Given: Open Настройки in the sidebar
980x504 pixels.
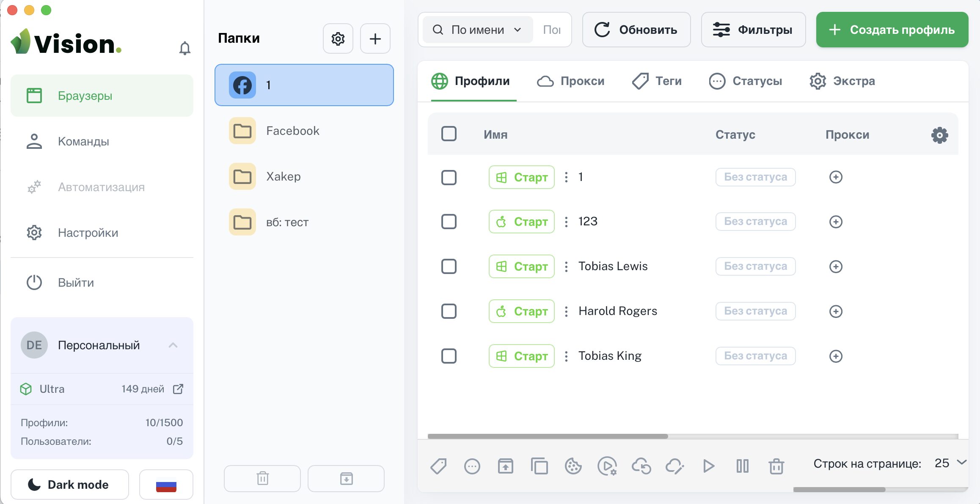Looking at the screenshot, I should [x=102, y=233].
